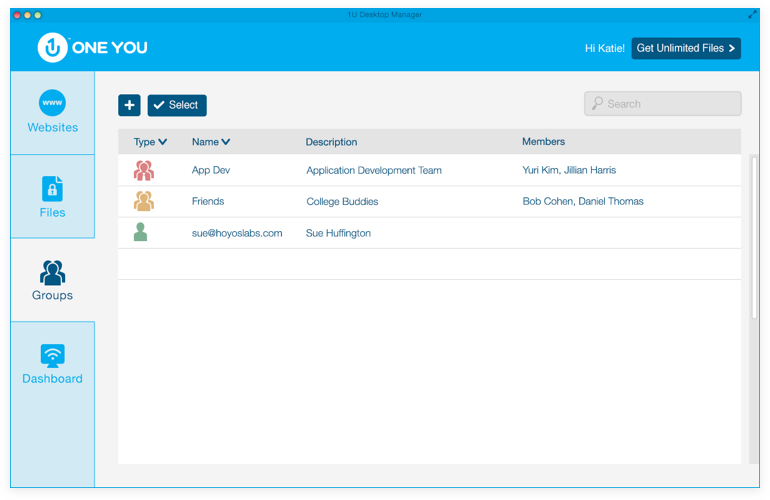Click the ONE YOU brand text

110,48
